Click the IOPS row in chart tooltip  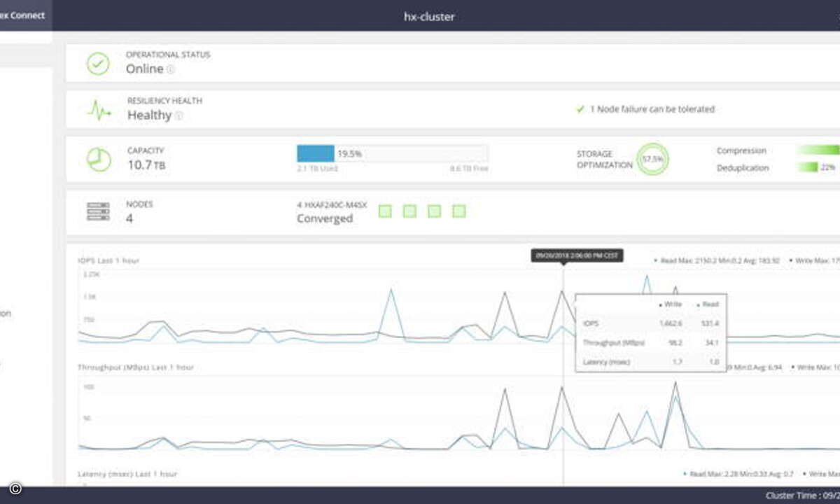coord(651,323)
